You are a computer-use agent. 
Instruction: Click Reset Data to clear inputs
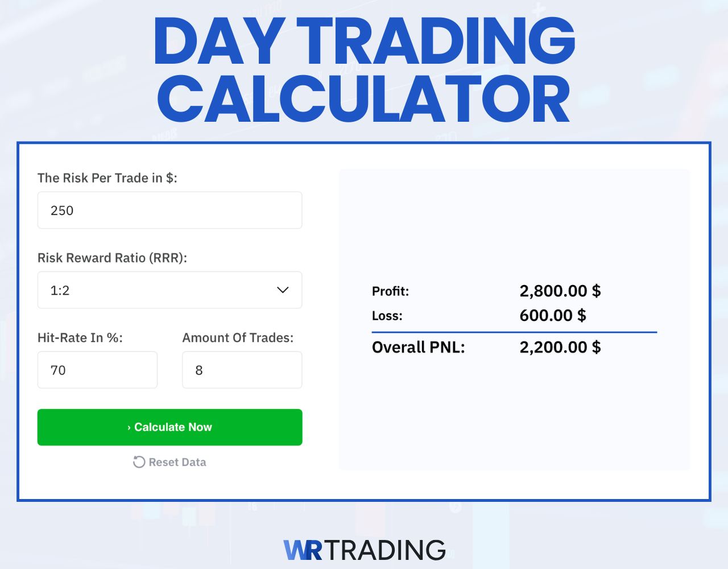(x=169, y=462)
